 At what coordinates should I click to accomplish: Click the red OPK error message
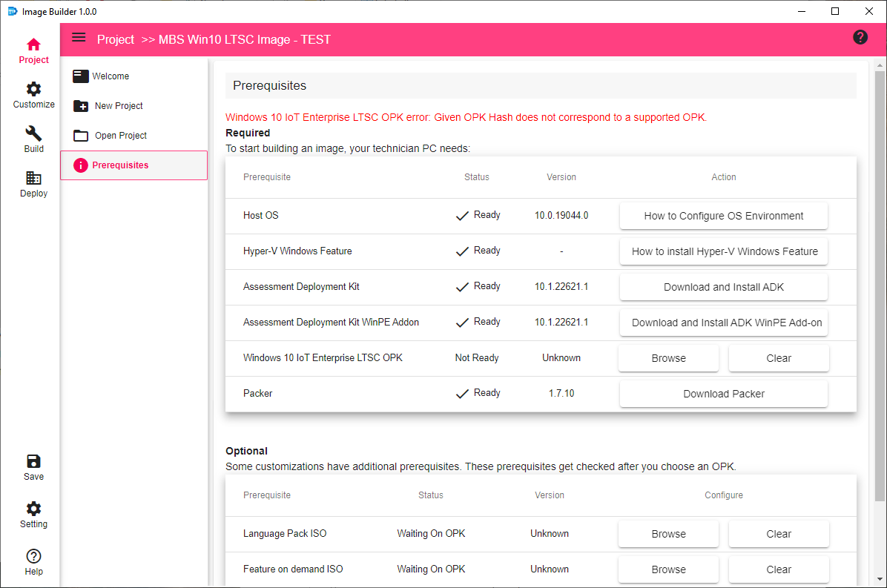(x=466, y=118)
